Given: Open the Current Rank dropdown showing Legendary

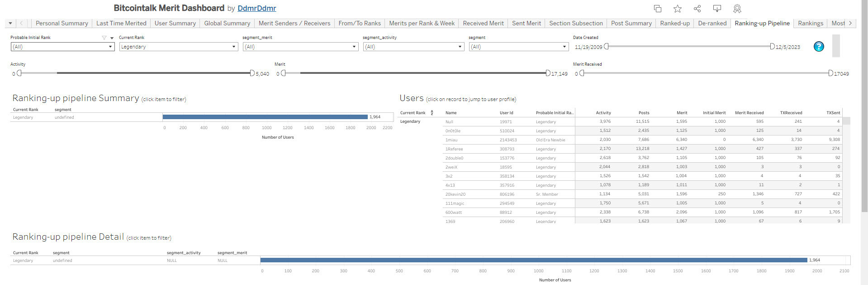Looking at the screenshot, I should pyautogui.click(x=179, y=47).
